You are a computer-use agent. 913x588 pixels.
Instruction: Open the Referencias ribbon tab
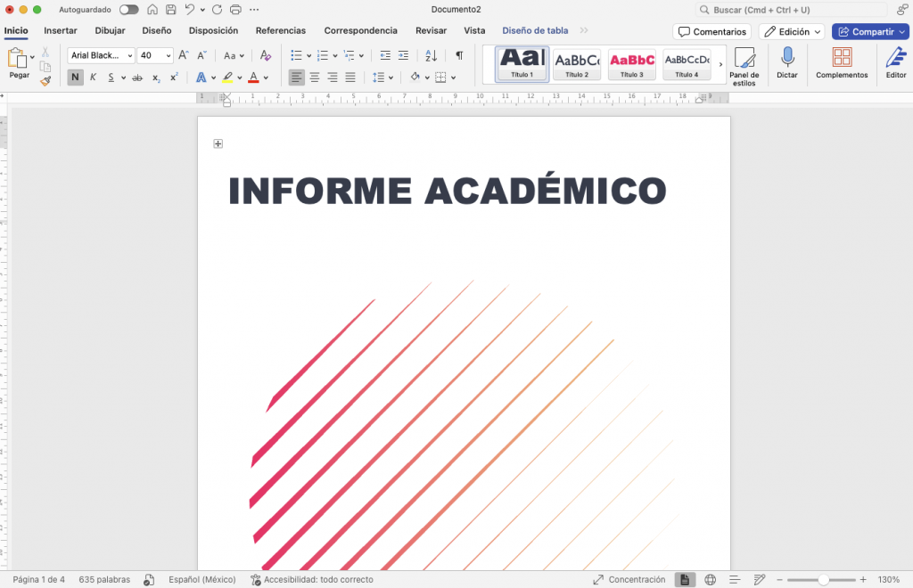point(280,30)
